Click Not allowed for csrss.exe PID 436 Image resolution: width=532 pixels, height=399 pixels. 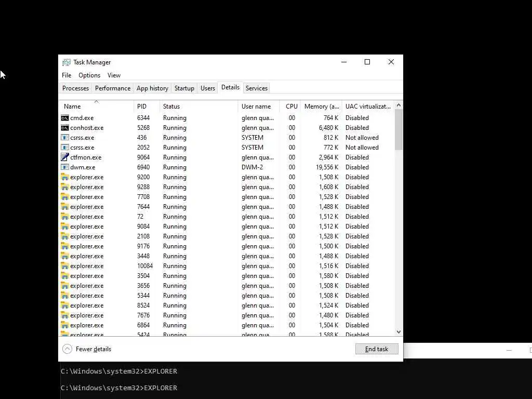pos(362,137)
